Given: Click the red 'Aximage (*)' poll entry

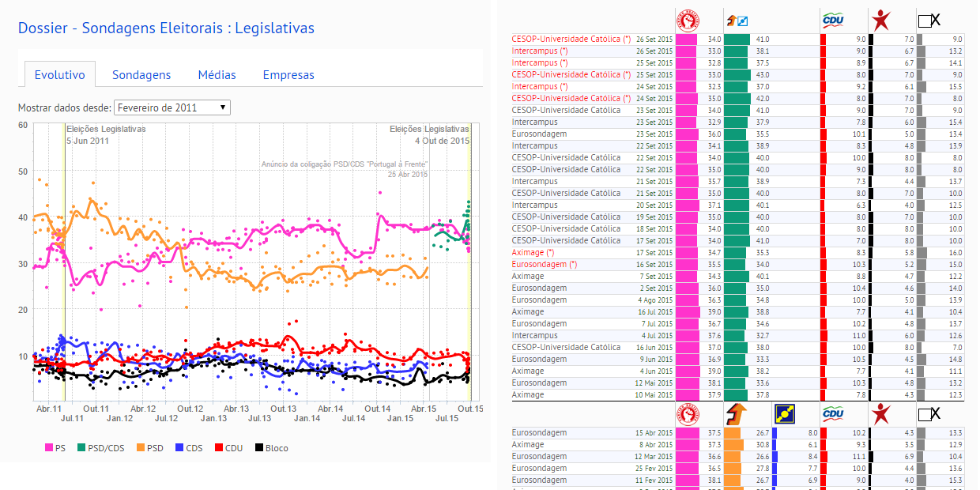Looking at the screenshot, I should [539, 252].
